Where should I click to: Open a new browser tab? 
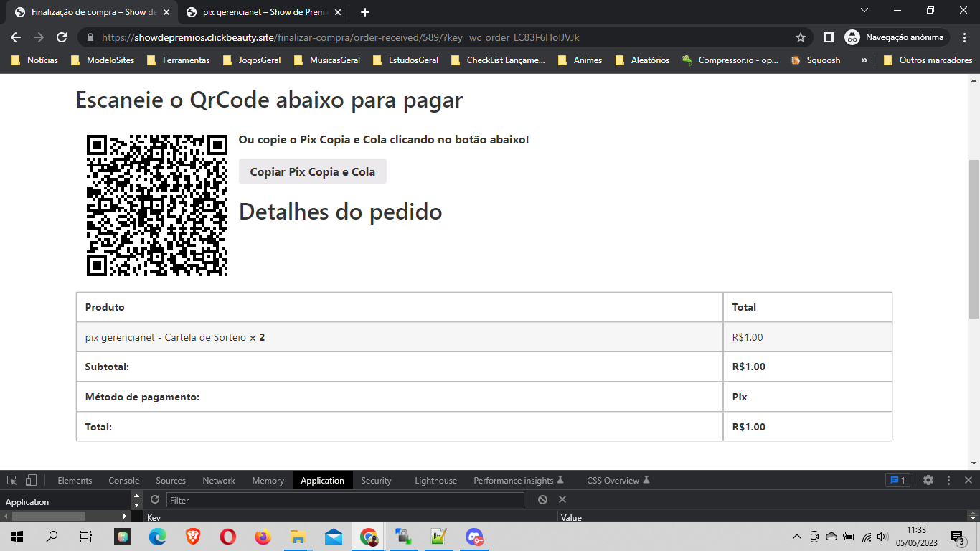[x=365, y=12]
